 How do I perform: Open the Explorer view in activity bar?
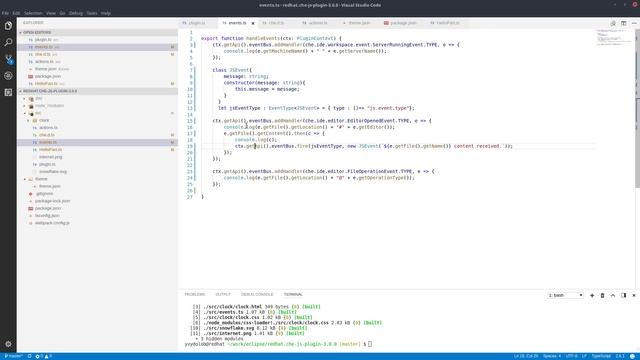pyautogui.click(x=8, y=26)
